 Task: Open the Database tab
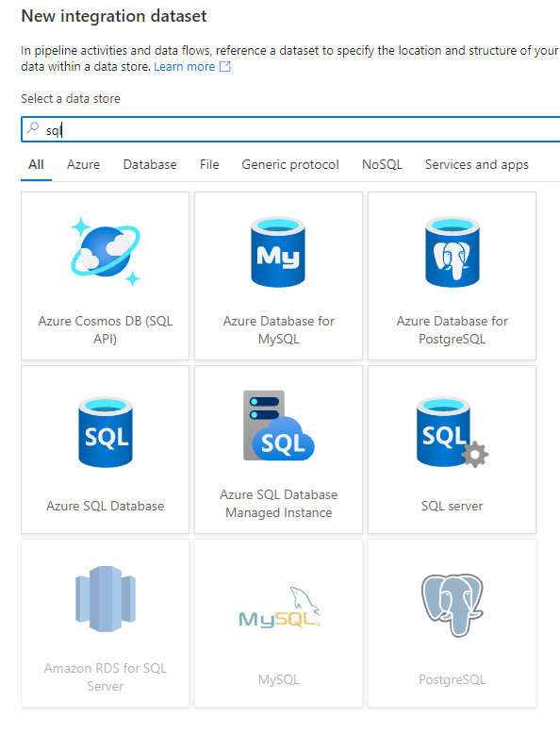(x=150, y=165)
